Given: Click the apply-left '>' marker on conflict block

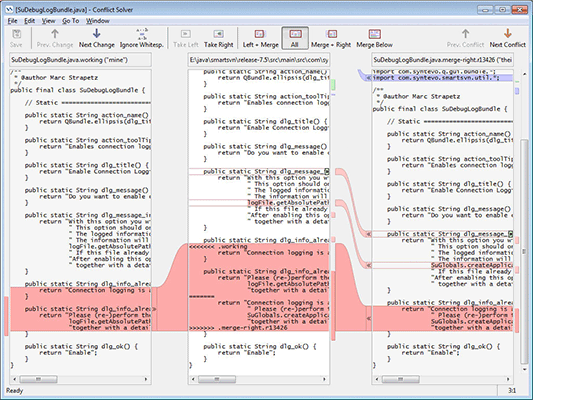Looking at the screenshot, I should [x=154, y=309].
